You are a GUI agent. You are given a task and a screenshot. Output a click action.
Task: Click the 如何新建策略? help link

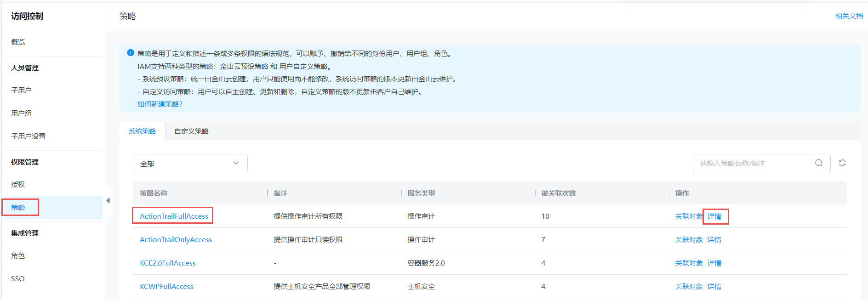click(x=160, y=104)
